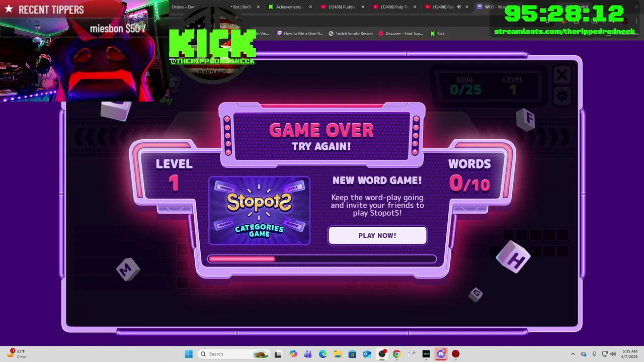Click the OneDrive cloud tray icon
The width and height of the screenshot is (644, 362).
(584, 354)
